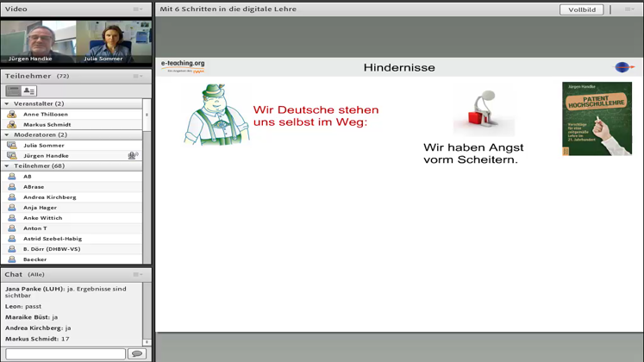Open the Teilnehmer pod options menu
644x362 pixels.
coord(138,77)
